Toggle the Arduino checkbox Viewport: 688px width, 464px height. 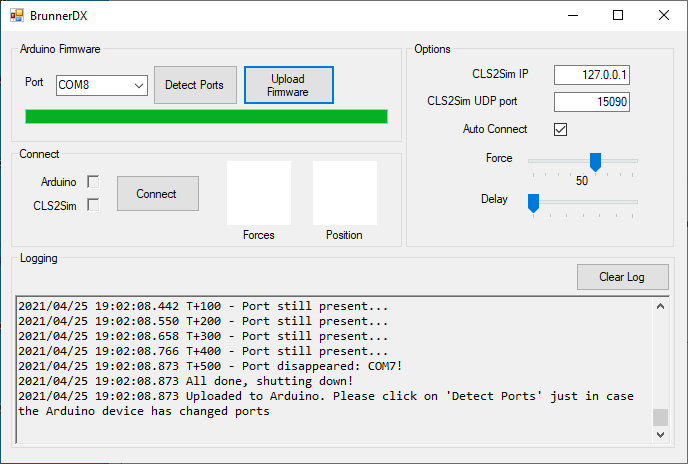[93, 182]
